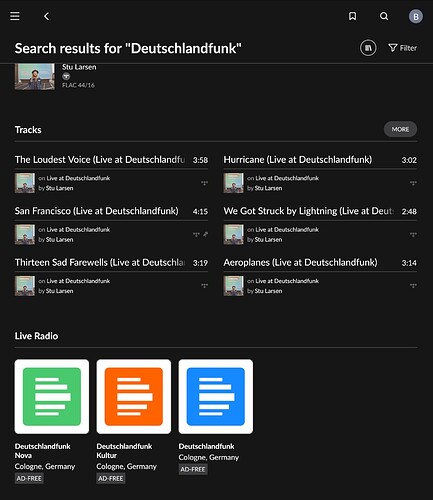Open album link under The Loudest Voice
The height and width of the screenshot is (500, 433).
pyautogui.click(x=78, y=178)
